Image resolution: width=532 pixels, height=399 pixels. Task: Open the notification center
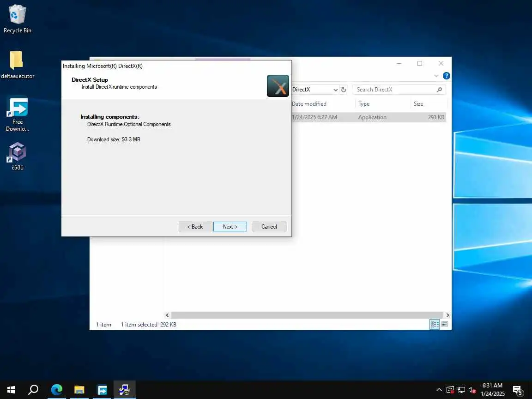(x=518, y=390)
